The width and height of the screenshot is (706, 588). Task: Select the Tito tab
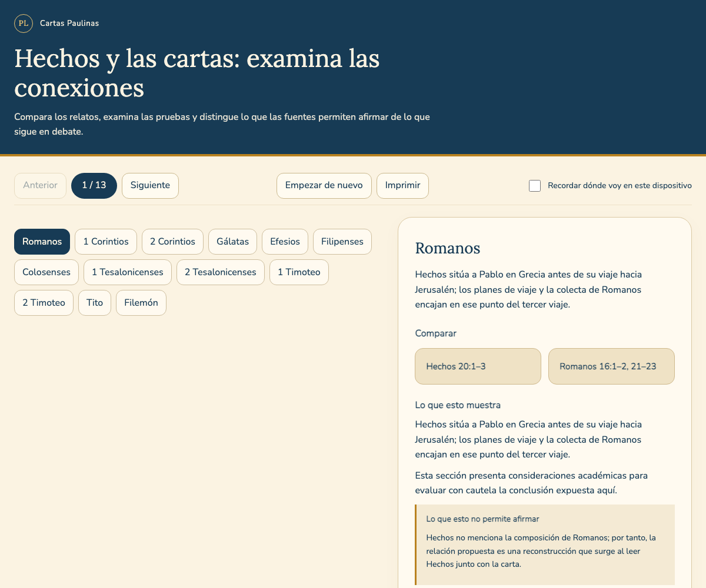tap(95, 303)
